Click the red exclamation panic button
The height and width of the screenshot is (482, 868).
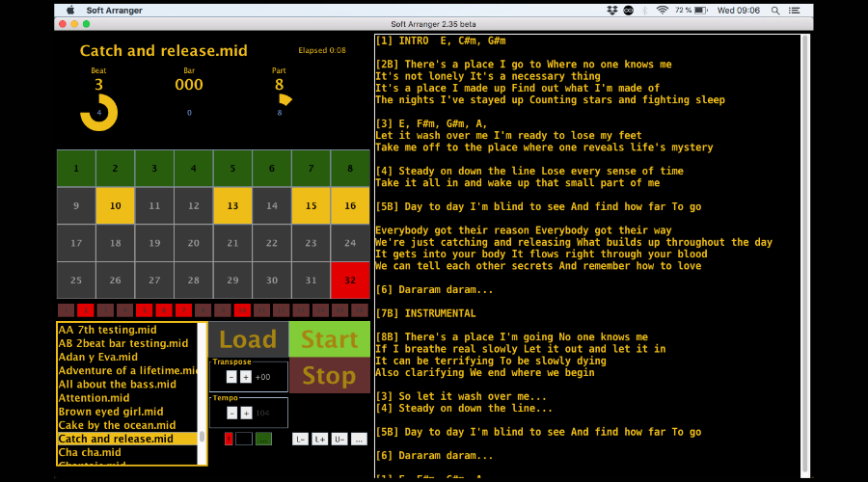pos(229,440)
